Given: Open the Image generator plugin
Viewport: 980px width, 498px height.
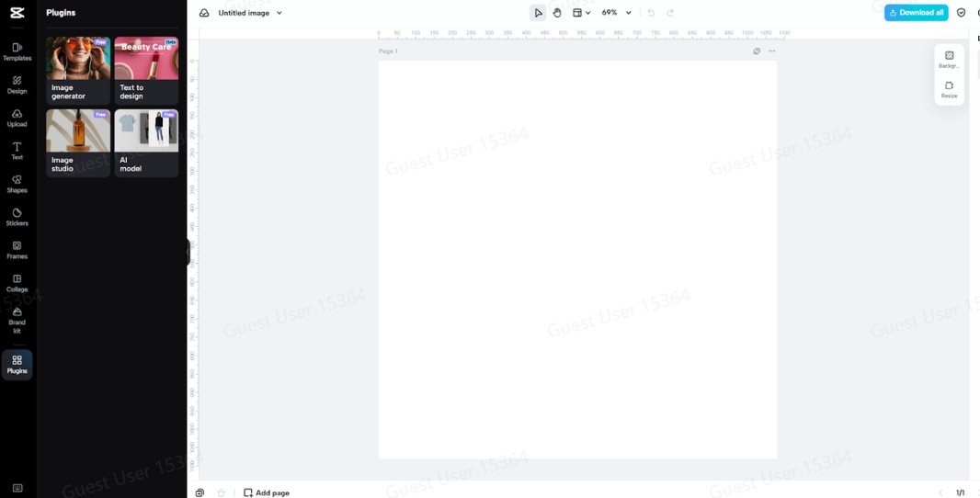Looking at the screenshot, I should tap(78, 71).
